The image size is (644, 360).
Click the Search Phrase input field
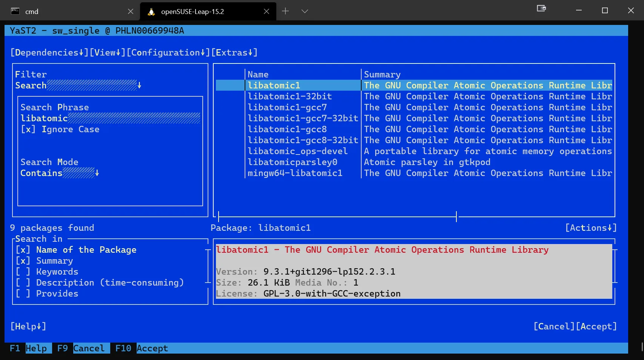(134, 119)
